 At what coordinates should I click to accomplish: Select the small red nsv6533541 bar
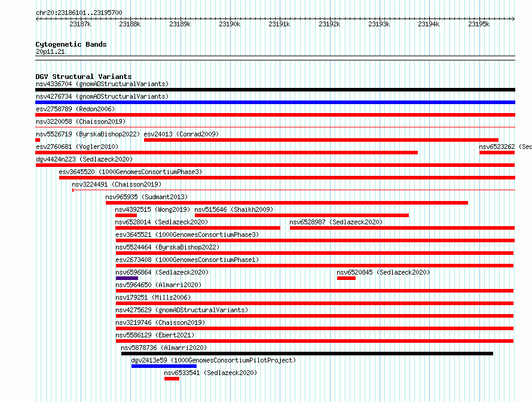(172, 379)
